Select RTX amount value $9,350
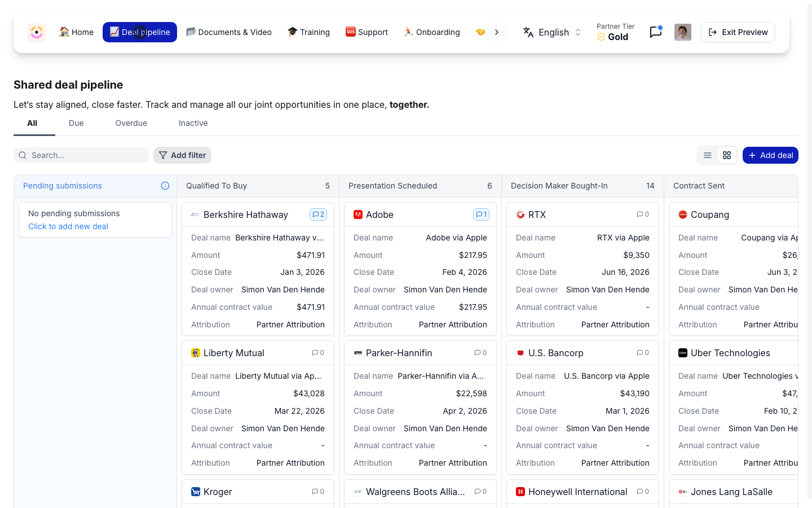 636,255
